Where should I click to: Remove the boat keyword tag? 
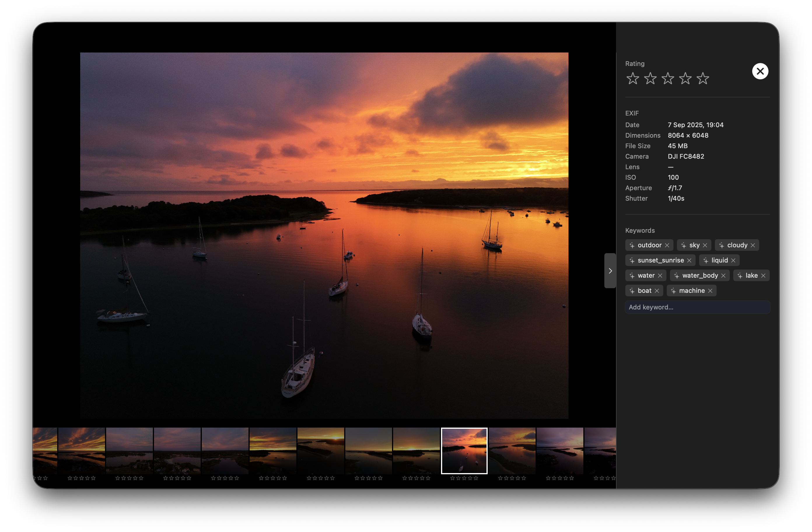[x=657, y=291]
